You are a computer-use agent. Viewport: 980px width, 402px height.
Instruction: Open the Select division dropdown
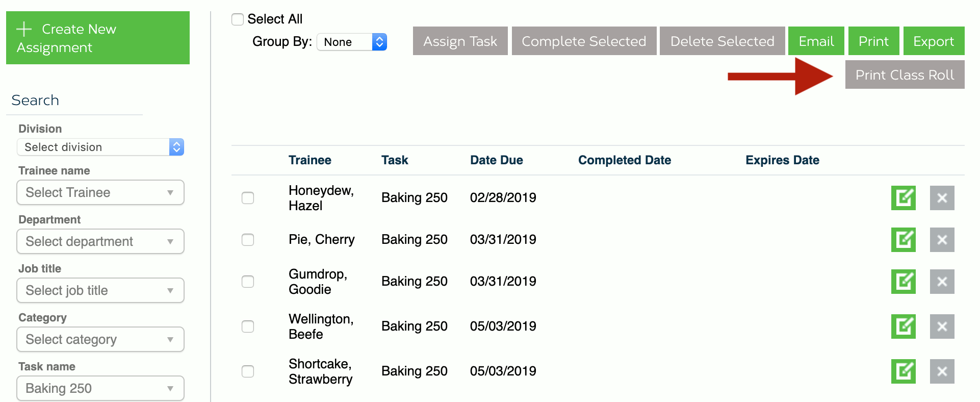(100, 147)
